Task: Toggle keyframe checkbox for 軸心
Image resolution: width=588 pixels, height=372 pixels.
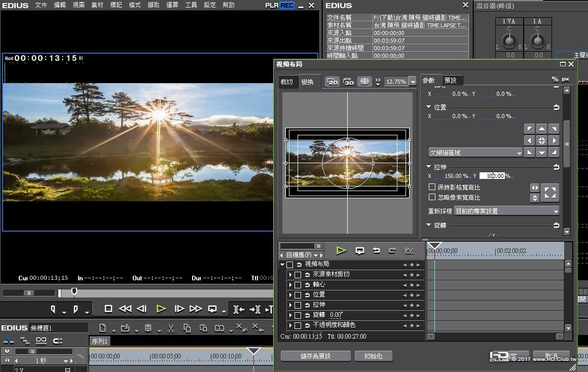Action: point(298,285)
